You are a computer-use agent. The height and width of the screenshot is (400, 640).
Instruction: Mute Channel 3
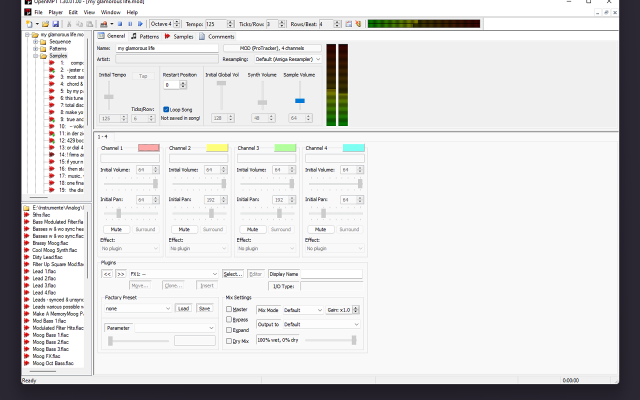253,229
